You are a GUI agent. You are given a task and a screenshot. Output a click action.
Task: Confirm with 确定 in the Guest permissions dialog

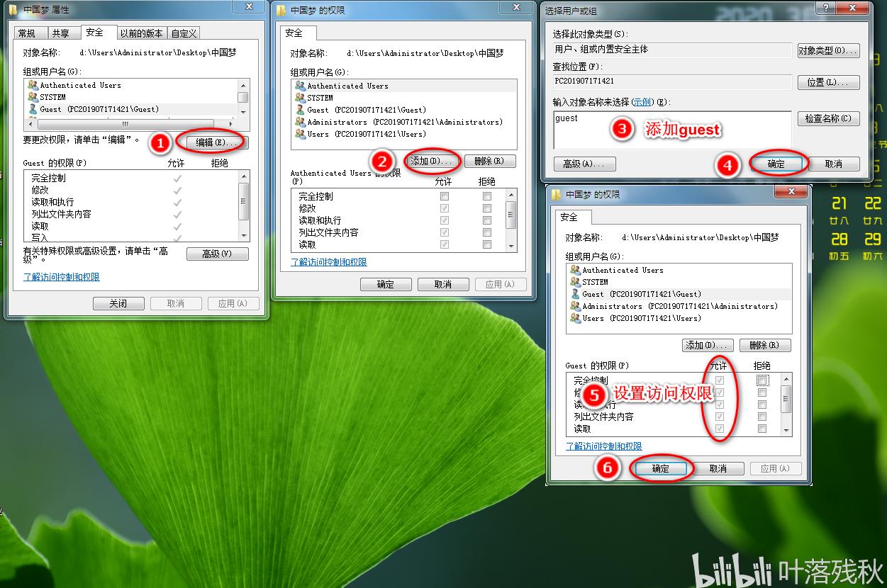pos(661,468)
